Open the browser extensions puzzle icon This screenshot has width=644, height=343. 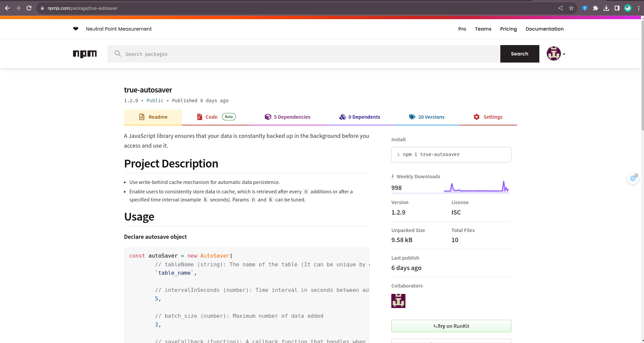click(596, 8)
